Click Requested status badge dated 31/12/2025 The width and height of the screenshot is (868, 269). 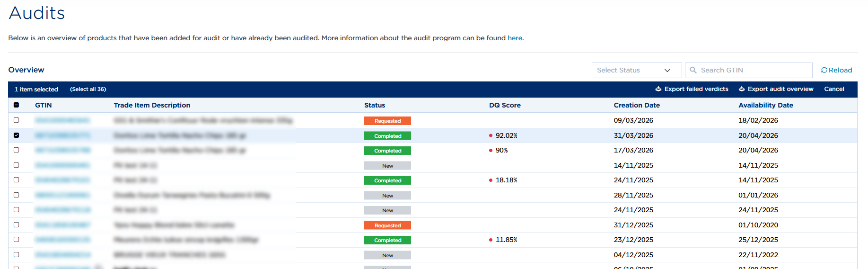coord(387,225)
